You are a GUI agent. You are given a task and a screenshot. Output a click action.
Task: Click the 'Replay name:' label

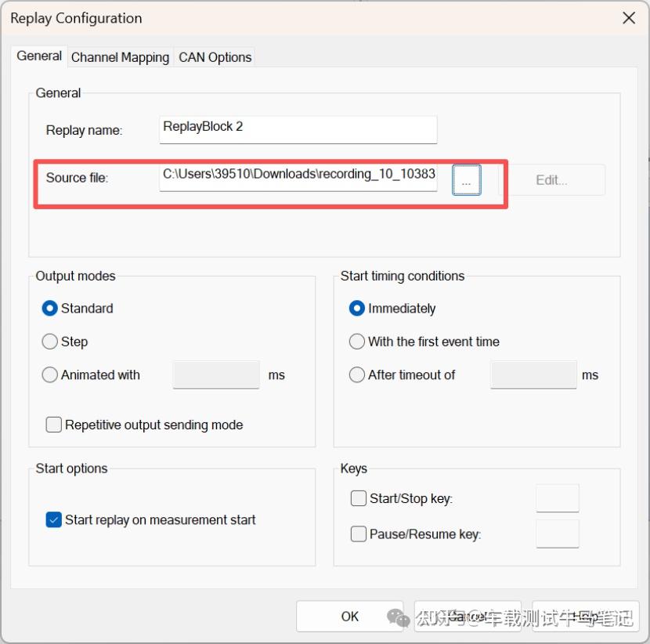coord(84,130)
